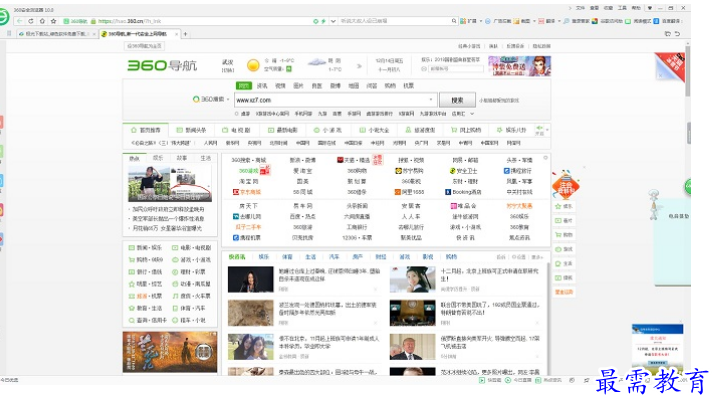
Task: Click the yellow sun weather icon
Action: click(x=253, y=65)
